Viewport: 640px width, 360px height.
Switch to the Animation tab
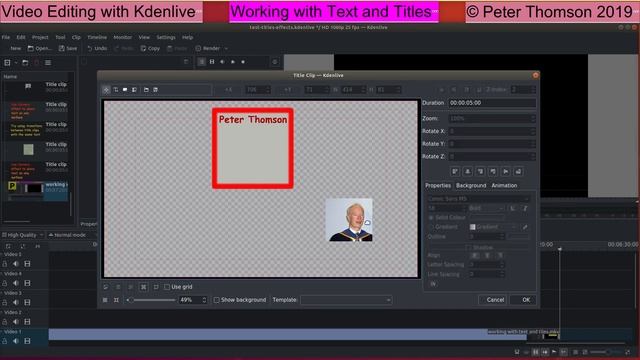point(504,185)
